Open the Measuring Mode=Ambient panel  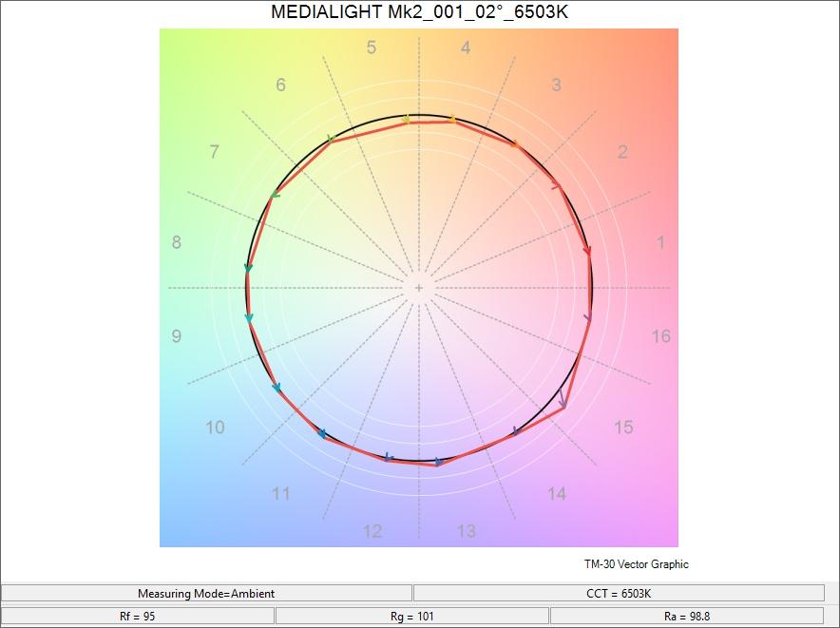pos(207,593)
